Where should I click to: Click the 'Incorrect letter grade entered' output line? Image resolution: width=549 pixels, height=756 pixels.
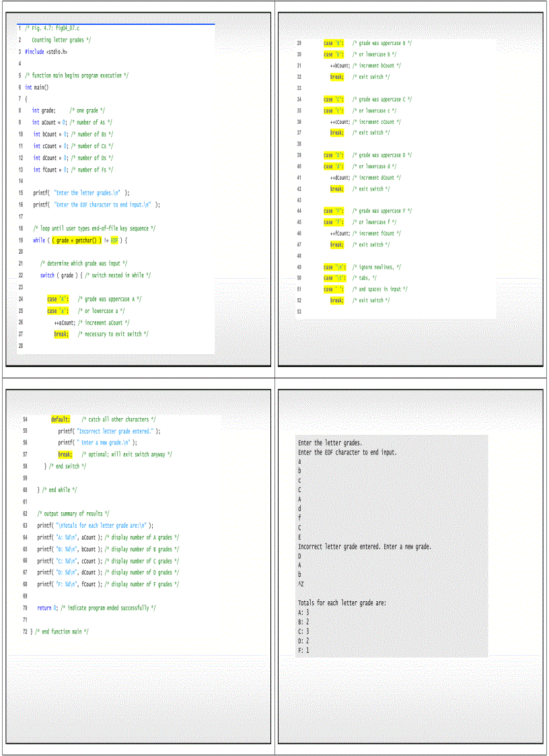pyautogui.click(x=364, y=547)
